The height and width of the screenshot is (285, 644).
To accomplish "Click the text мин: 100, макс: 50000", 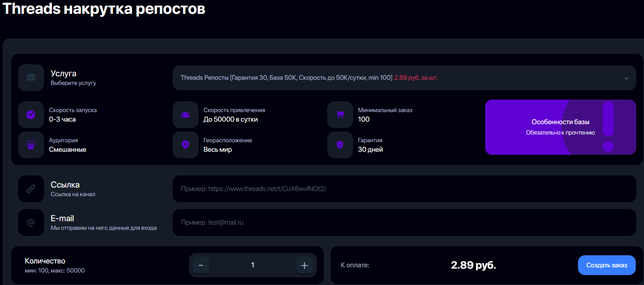I will click(x=55, y=271).
